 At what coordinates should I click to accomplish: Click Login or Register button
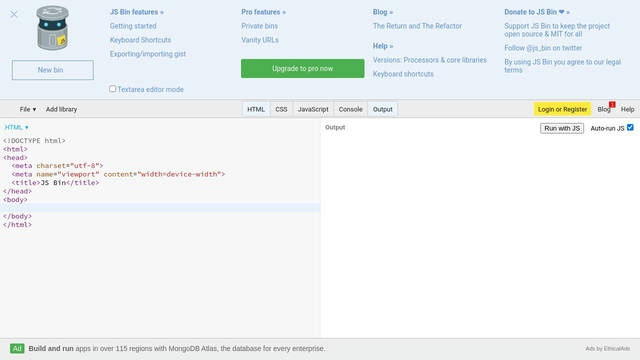(x=562, y=109)
